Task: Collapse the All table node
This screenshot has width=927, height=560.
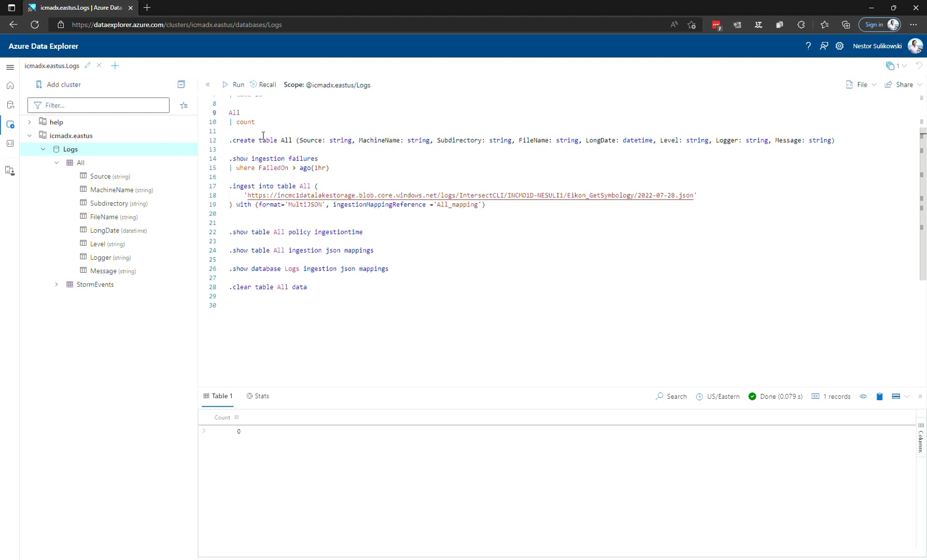Action: [x=57, y=162]
